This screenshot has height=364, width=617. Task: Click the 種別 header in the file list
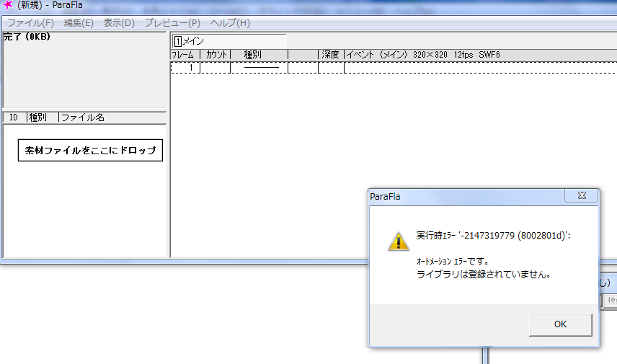43,117
